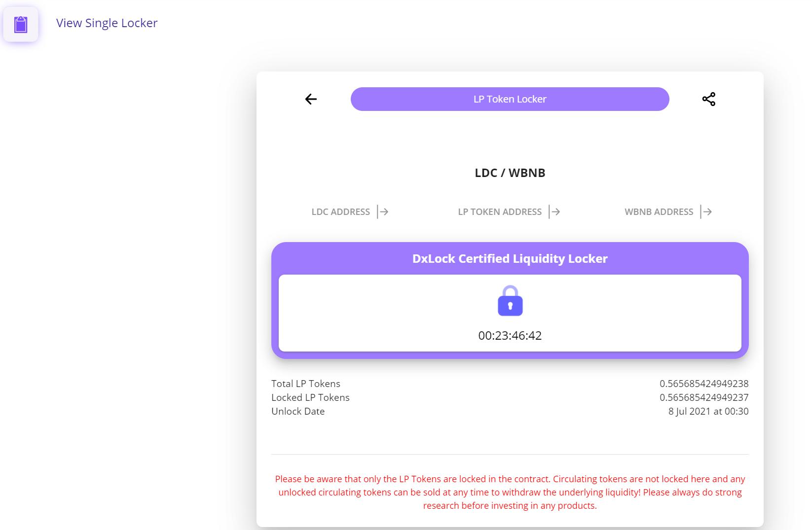Screen dimensions: 812x530
Task: Click the share icon on the locker card
Action: pos(708,99)
